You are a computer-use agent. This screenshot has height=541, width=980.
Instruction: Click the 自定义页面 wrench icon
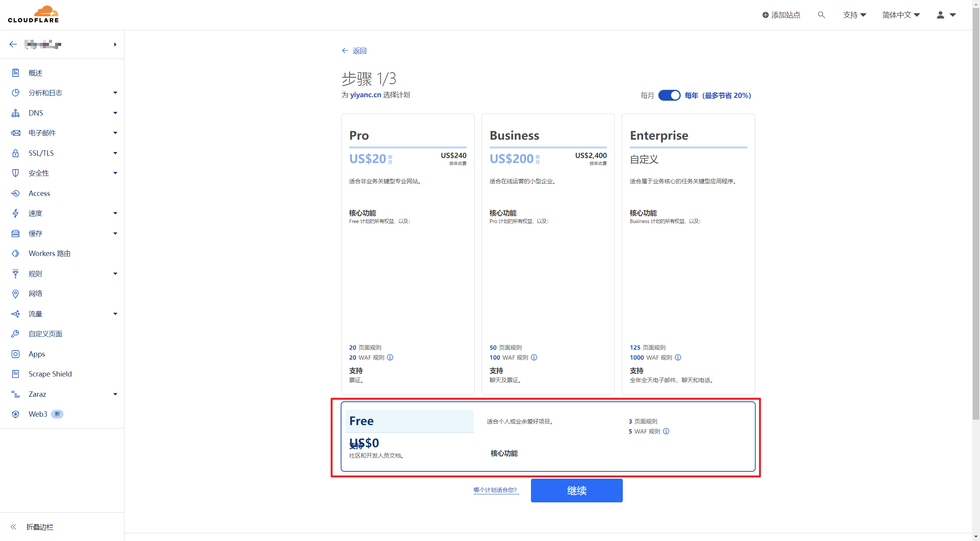(15, 334)
